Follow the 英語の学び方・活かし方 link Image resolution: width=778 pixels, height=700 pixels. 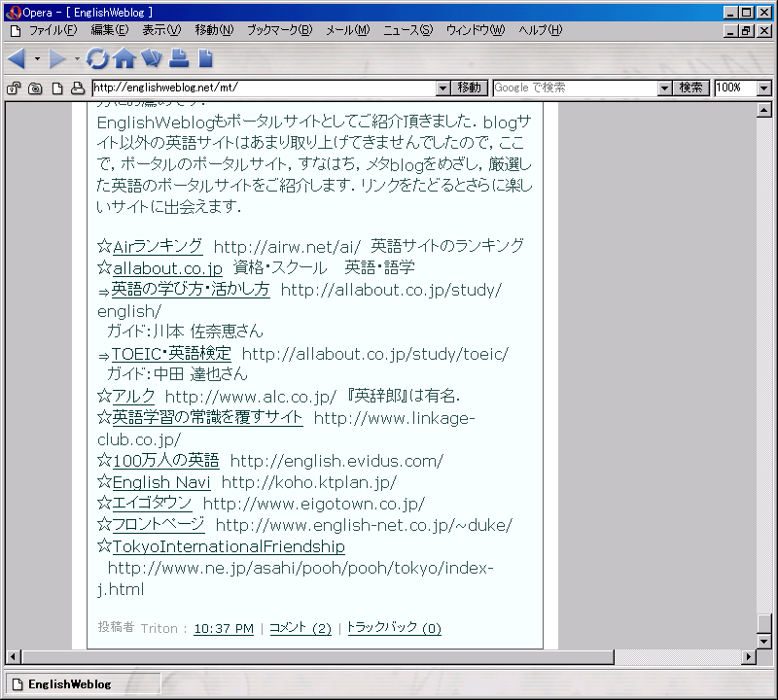point(191,289)
